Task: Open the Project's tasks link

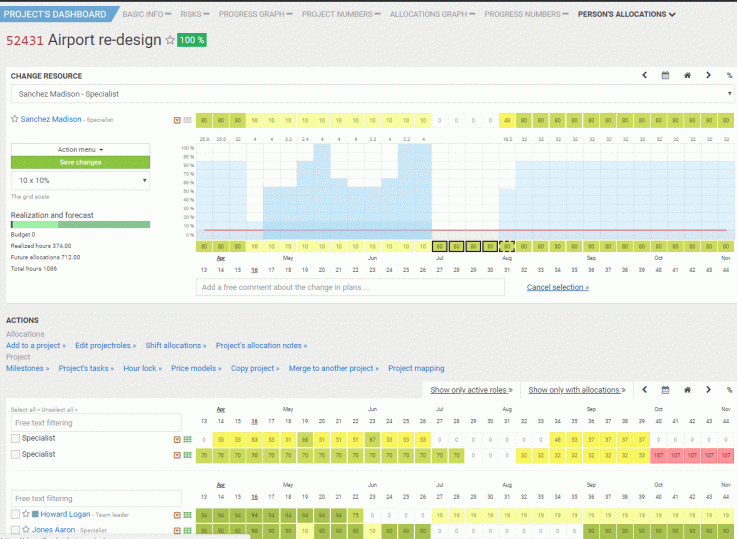Action: pos(86,368)
